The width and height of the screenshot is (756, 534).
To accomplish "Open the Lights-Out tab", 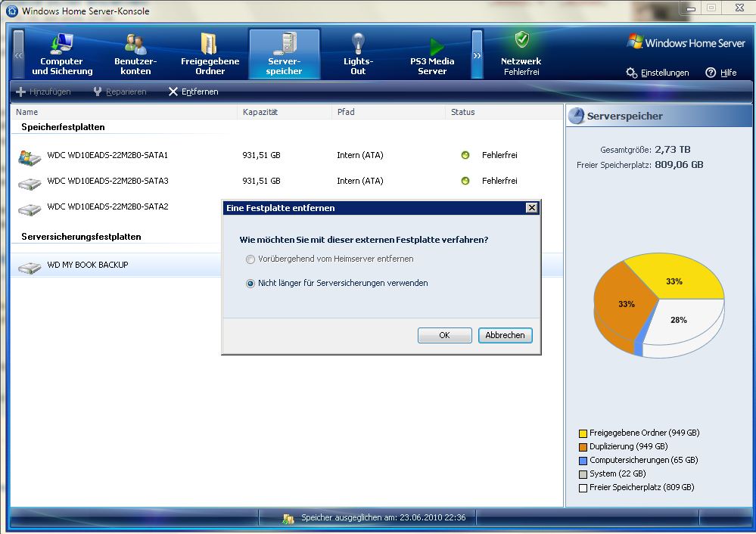I will point(358,54).
